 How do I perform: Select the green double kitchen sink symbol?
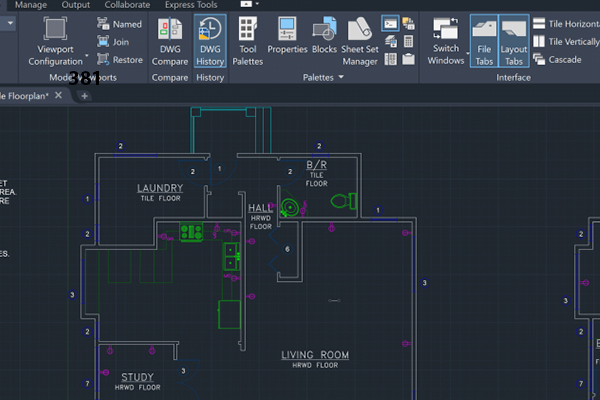231,256
